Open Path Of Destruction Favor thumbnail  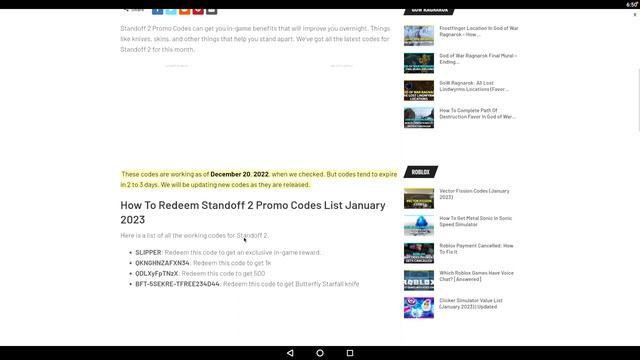[419, 118]
